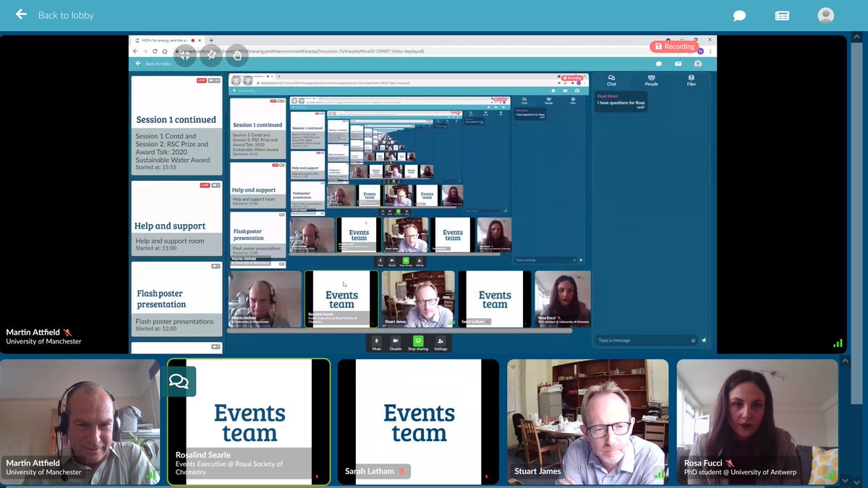
Task: Click the LIVE badge on Help and support card
Action: coord(204,185)
